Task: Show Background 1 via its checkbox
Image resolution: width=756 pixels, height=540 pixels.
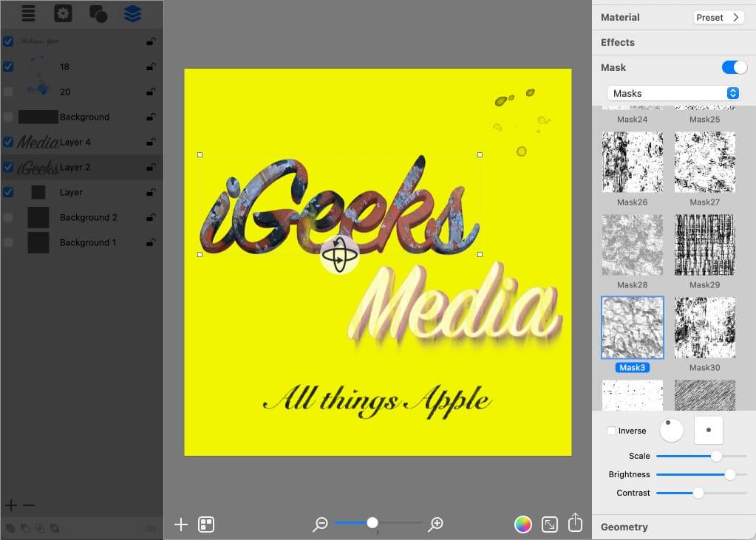Action: tap(8, 242)
